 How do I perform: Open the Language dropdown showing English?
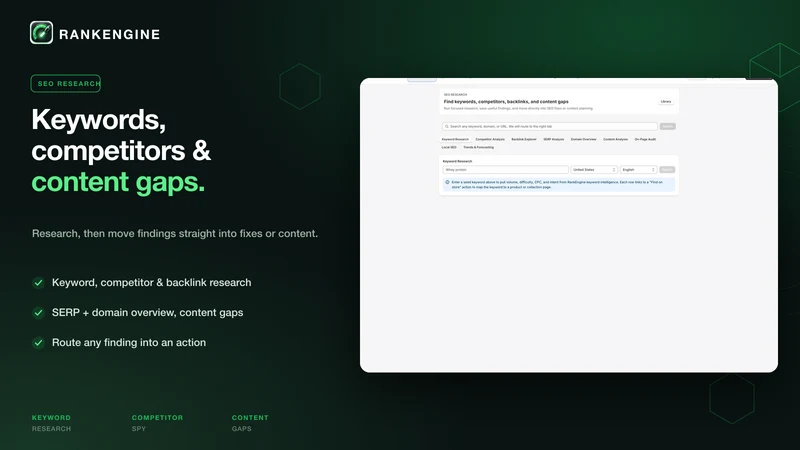pos(638,170)
